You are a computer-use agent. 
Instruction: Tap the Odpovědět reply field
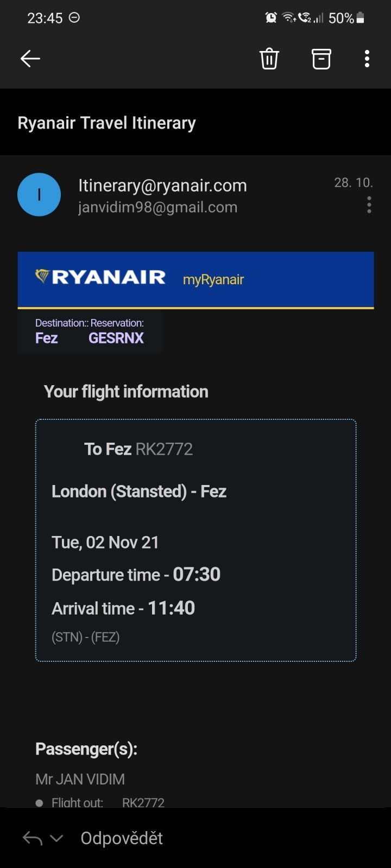(122, 838)
